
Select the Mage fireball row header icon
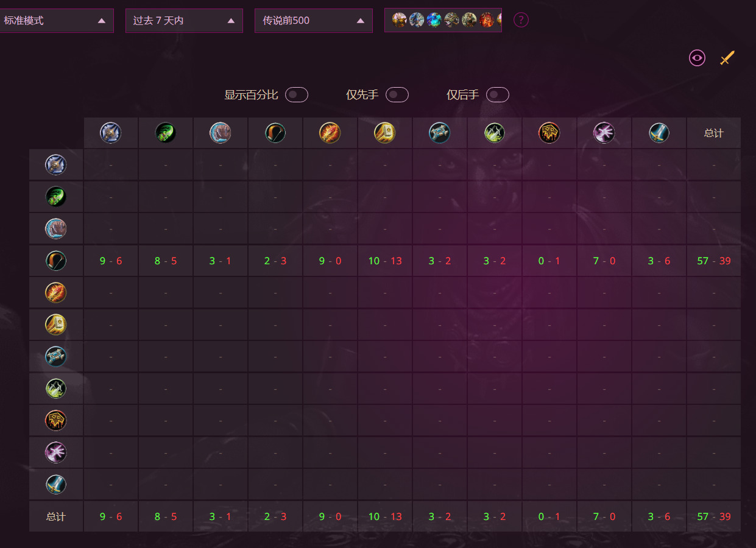(x=56, y=293)
